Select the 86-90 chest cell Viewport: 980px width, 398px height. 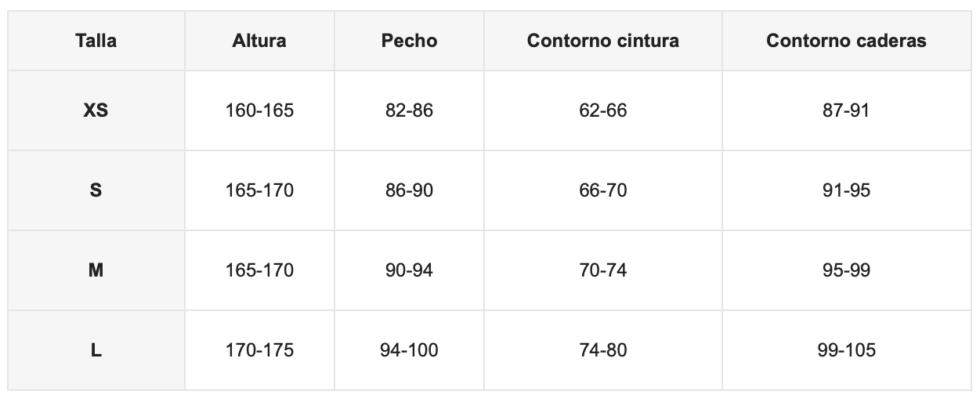tap(409, 190)
